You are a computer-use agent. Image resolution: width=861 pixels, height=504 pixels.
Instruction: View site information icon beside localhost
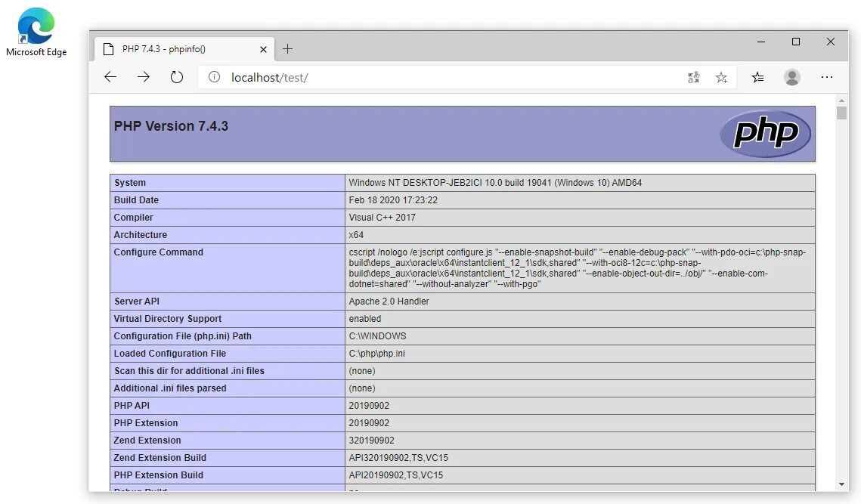pyautogui.click(x=214, y=77)
